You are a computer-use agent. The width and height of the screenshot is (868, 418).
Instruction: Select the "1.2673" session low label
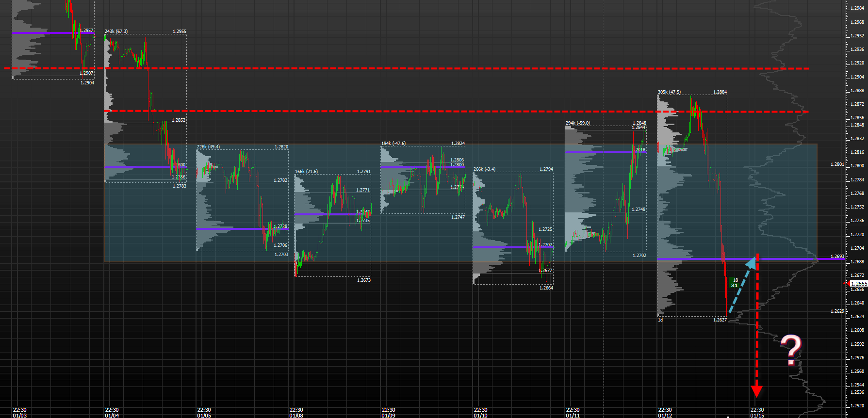(364, 280)
